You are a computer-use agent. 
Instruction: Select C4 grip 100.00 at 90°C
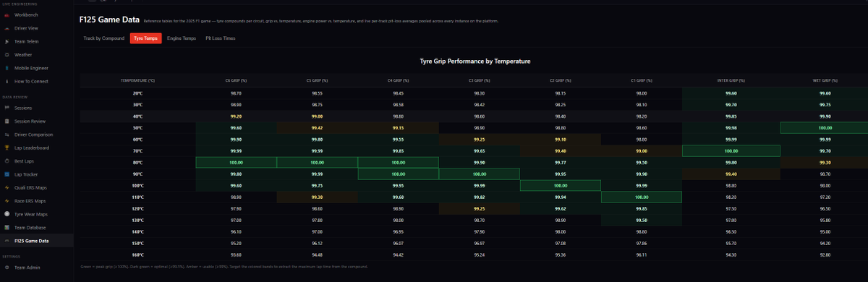coord(399,174)
